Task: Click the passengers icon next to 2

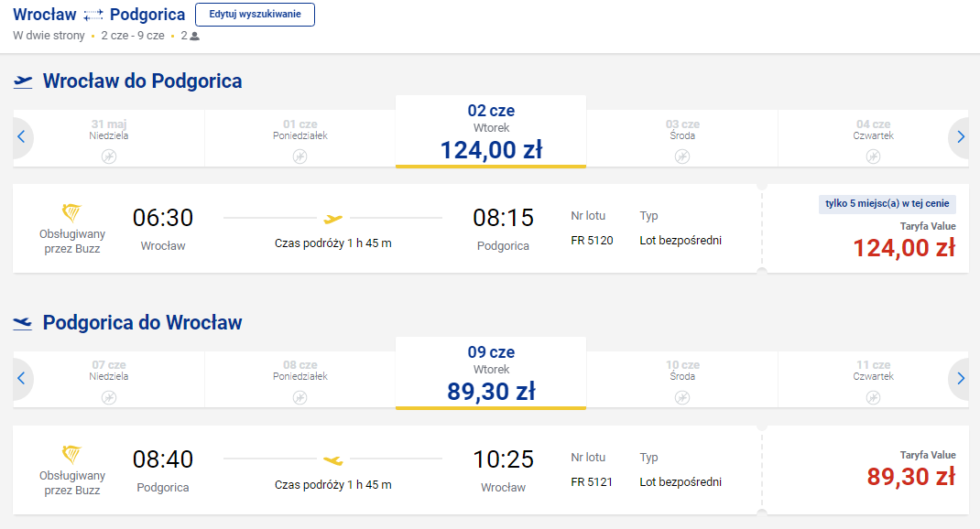Action: coord(194,37)
